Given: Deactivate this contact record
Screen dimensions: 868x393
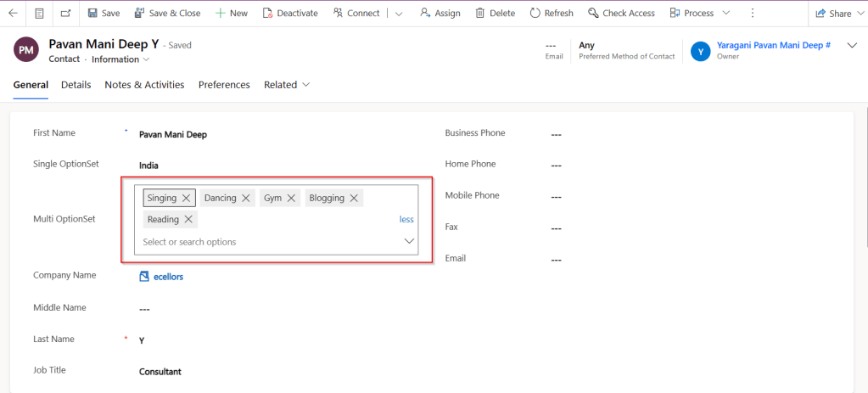Looking at the screenshot, I should click(x=289, y=13).
